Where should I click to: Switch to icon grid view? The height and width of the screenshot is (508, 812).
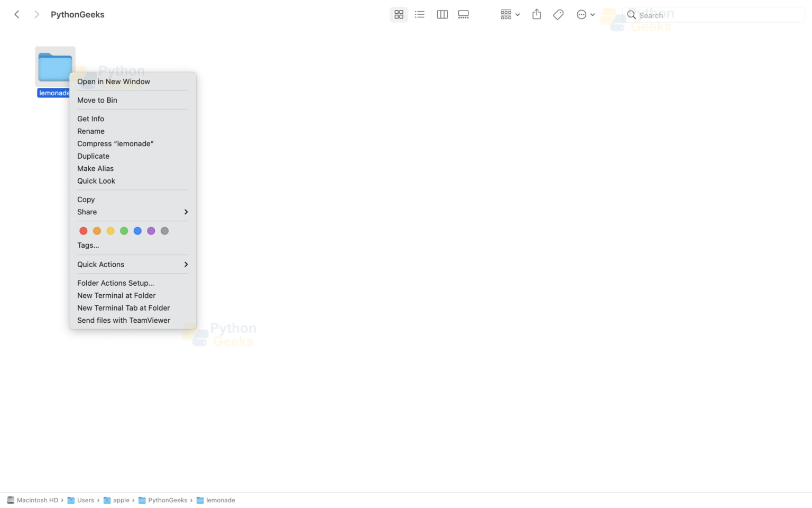399,15
